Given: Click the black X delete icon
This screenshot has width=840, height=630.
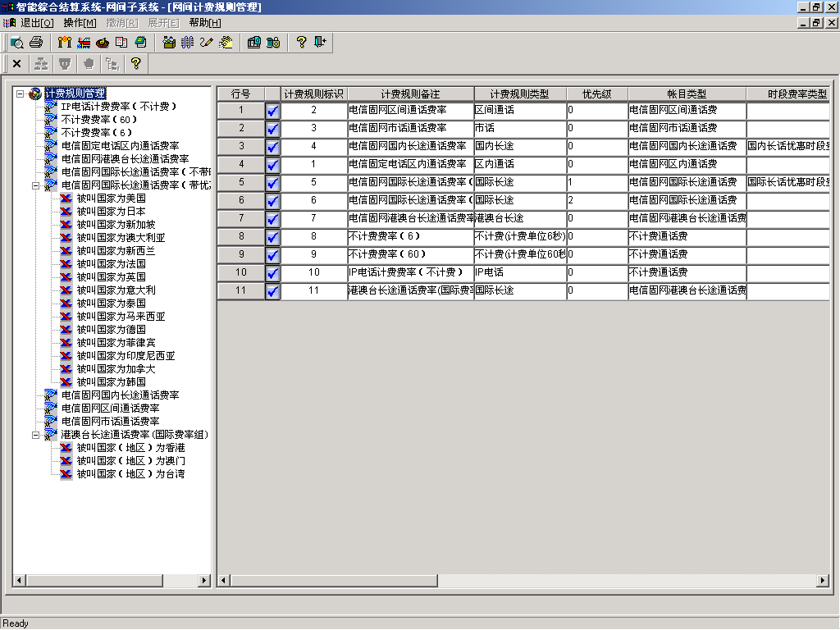Looking at the screenshot, I should click(x=16, y=63).
